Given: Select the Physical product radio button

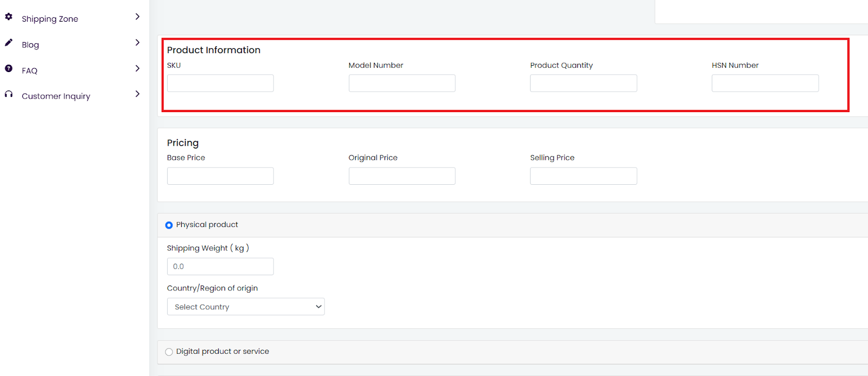Looking at the screenshot, I should [169, 225].
